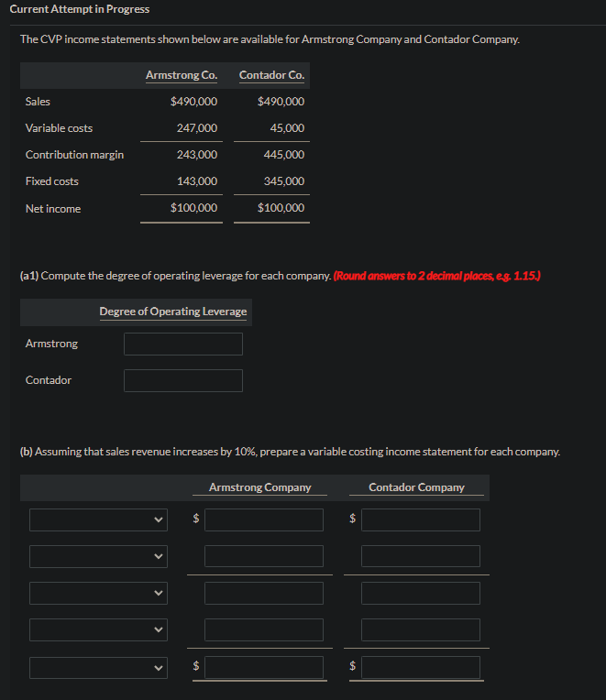Click Contador Company second row amount field
The height and width of the screenshot is (700, 606).
(x=421, y=556)
